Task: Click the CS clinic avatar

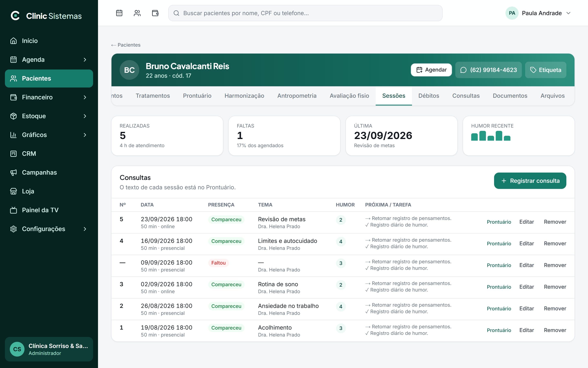Action: tap(17, 349)
